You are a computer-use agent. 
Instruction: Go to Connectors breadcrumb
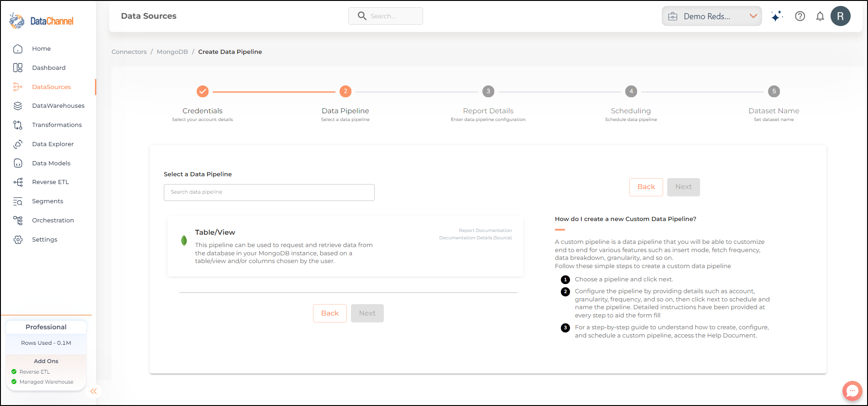click(x=129, y=52)
